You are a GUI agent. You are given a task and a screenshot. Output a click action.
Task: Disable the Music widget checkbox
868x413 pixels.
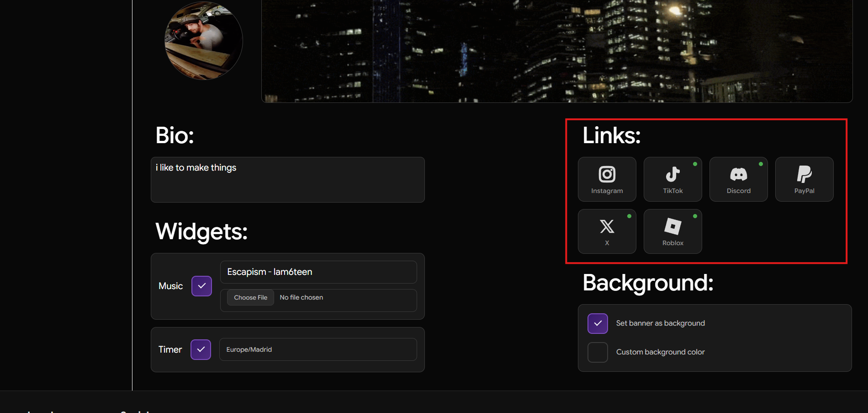[201, 286]
